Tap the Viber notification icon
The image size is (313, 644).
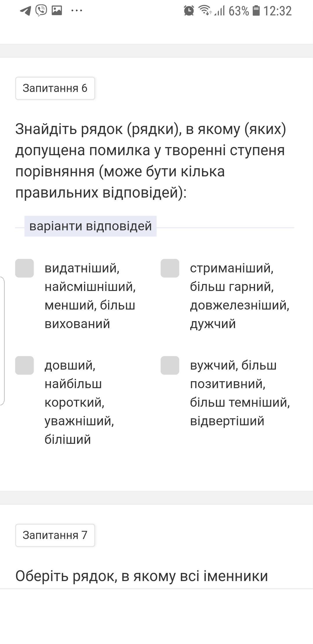(x=41, y=10)
